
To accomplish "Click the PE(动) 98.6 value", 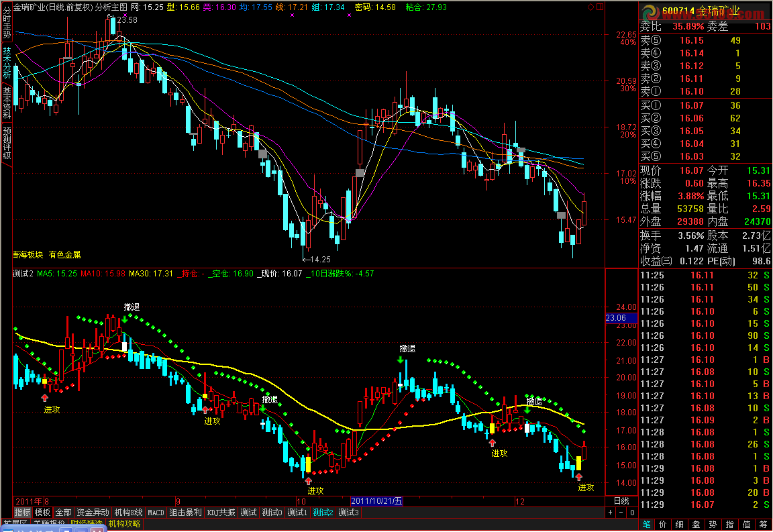I will coord(761,262).
